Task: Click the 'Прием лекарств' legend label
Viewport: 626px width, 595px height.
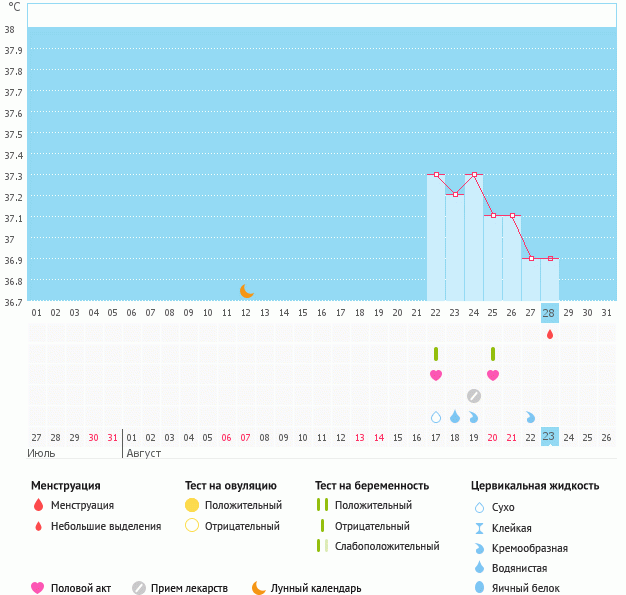Action: pos(189,588)
